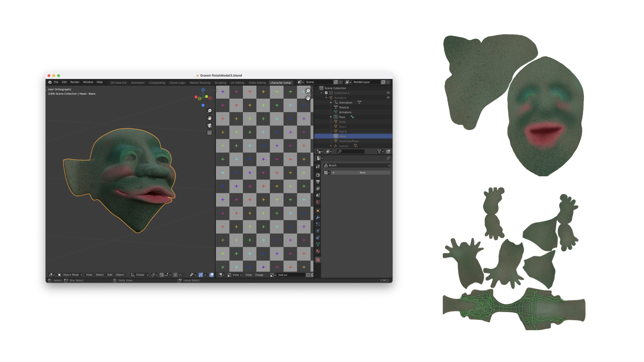Click the camera view icon in viewport
644x362 pixels.
[x=210, y=125]
